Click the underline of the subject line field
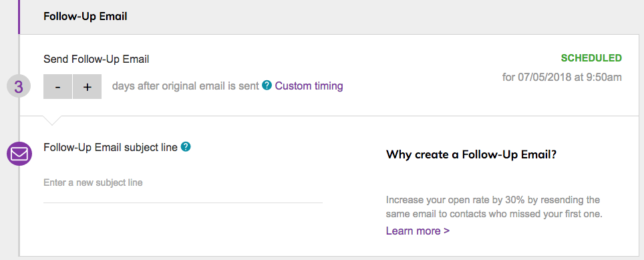644x260 pixels. tap(183, 203)
